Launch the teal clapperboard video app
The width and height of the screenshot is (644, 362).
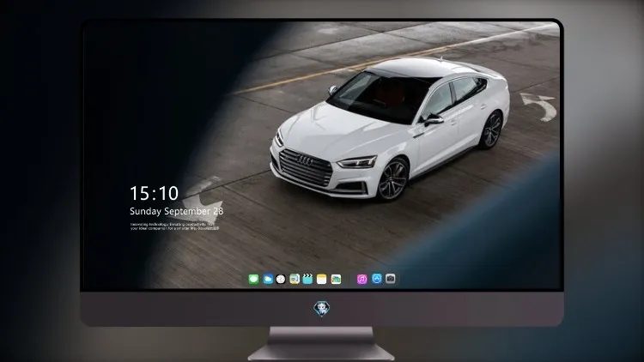[x=307, y=279]
